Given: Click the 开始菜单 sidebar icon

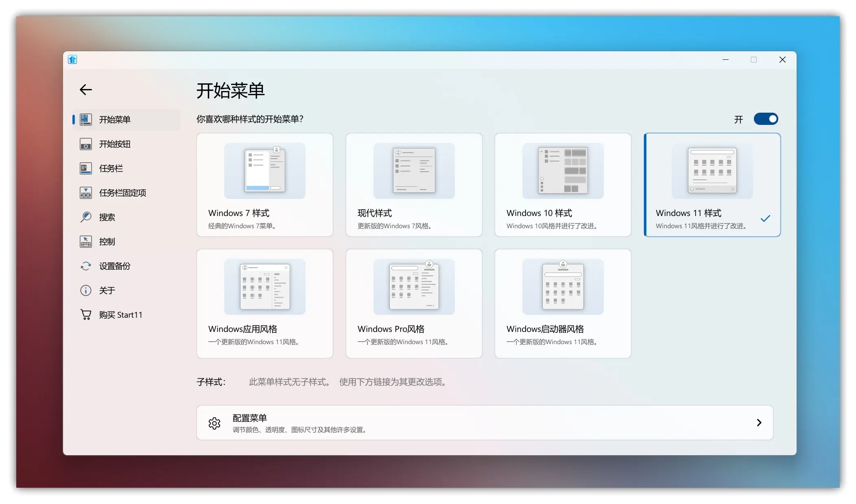Looking at the screenshot, I should coord(86,120).
